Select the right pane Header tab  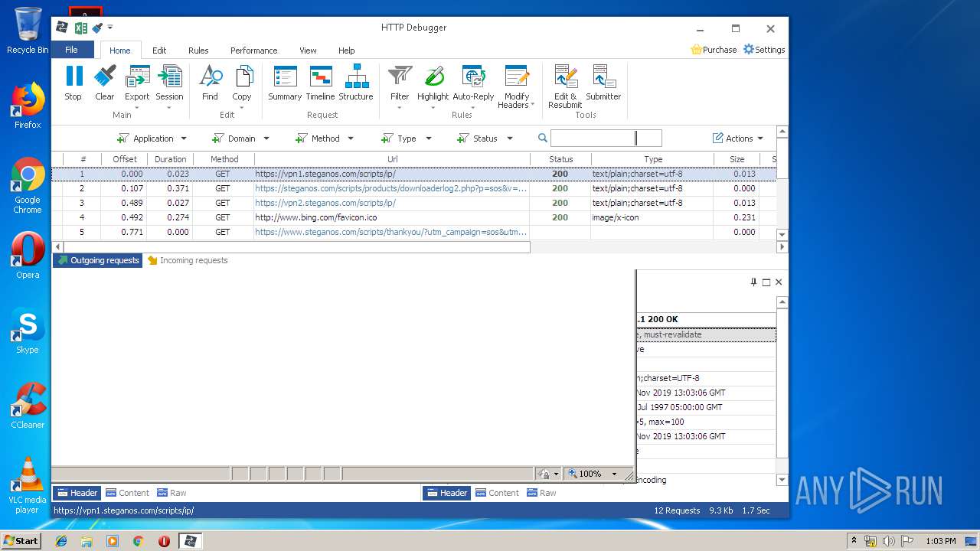pyautogui.click(x=446, y=493)
